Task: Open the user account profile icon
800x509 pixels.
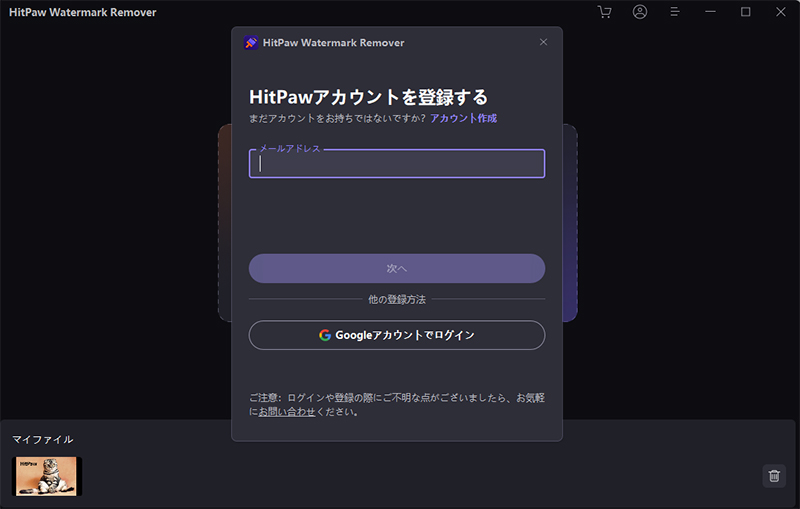Action: pyautogui.click(x=640, y=12)
